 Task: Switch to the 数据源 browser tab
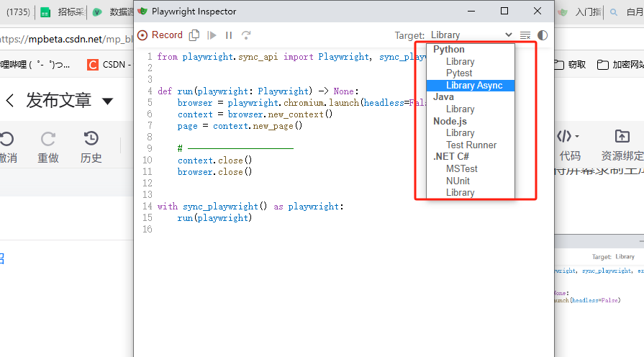tap(113, 12)
